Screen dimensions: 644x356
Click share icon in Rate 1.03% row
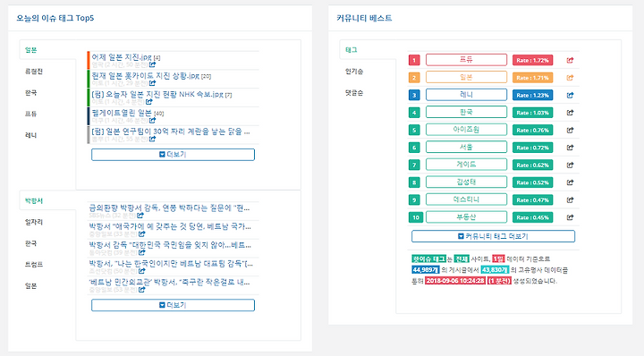point(570,113)
